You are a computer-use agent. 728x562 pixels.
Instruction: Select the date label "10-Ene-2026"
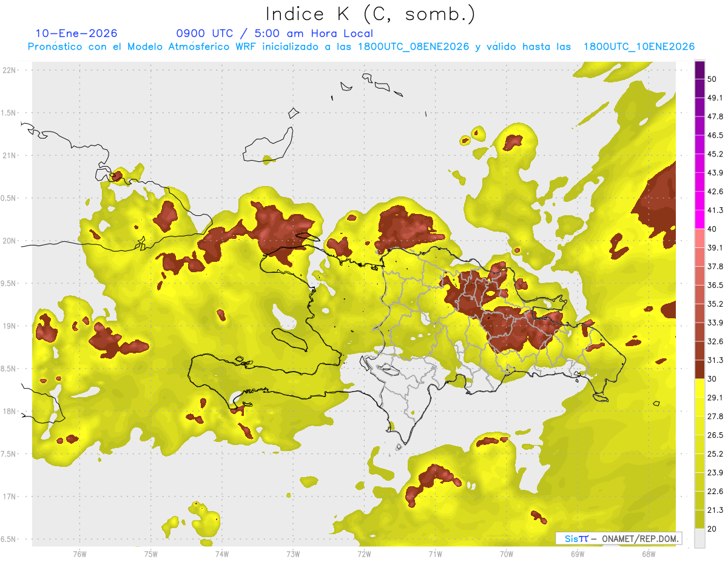point(76,33)
